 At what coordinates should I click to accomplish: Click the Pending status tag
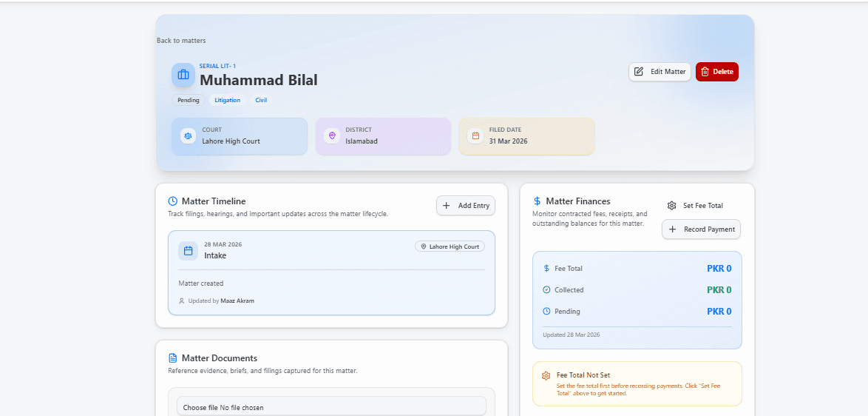(x=189, y=100)
